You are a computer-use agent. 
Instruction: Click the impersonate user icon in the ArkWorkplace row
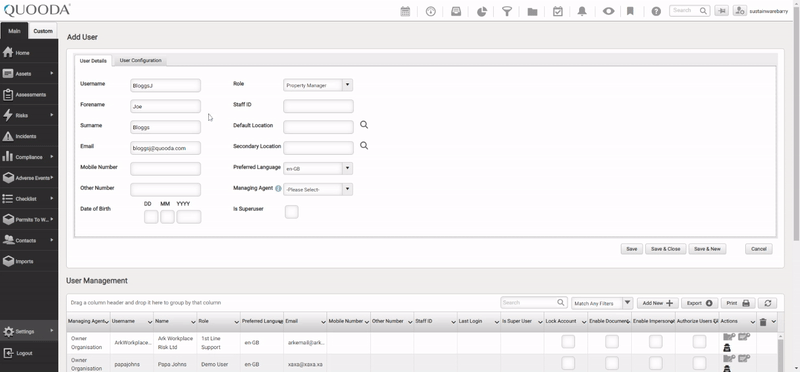(727, 348)
